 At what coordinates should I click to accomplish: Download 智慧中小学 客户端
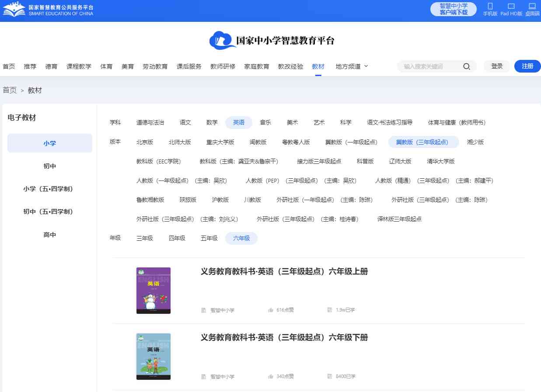click(454, 9)
